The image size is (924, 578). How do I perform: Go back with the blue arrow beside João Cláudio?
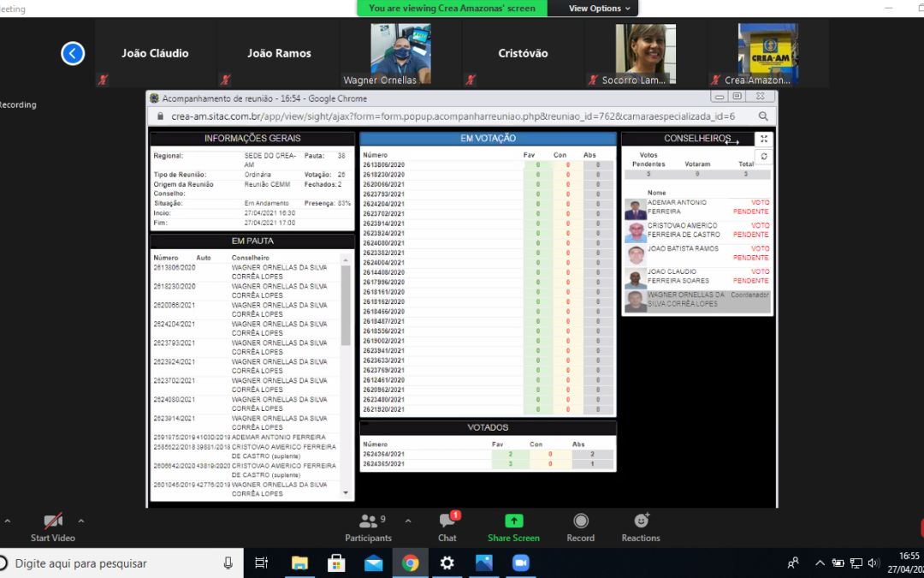[x=73, y=54]
